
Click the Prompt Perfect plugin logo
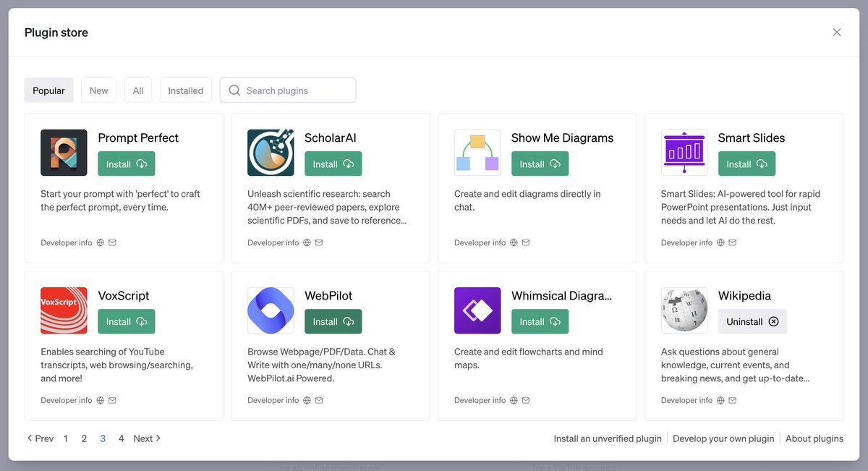(64, 153)
